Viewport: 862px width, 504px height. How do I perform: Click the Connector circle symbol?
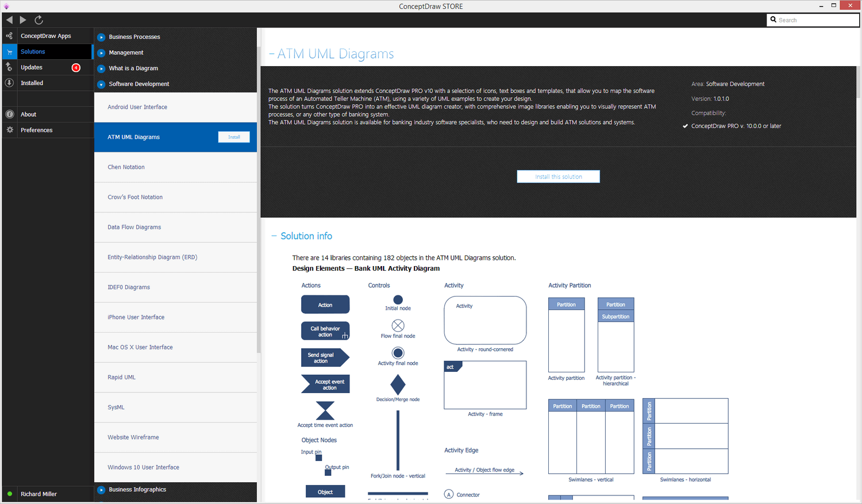(449, 494)
